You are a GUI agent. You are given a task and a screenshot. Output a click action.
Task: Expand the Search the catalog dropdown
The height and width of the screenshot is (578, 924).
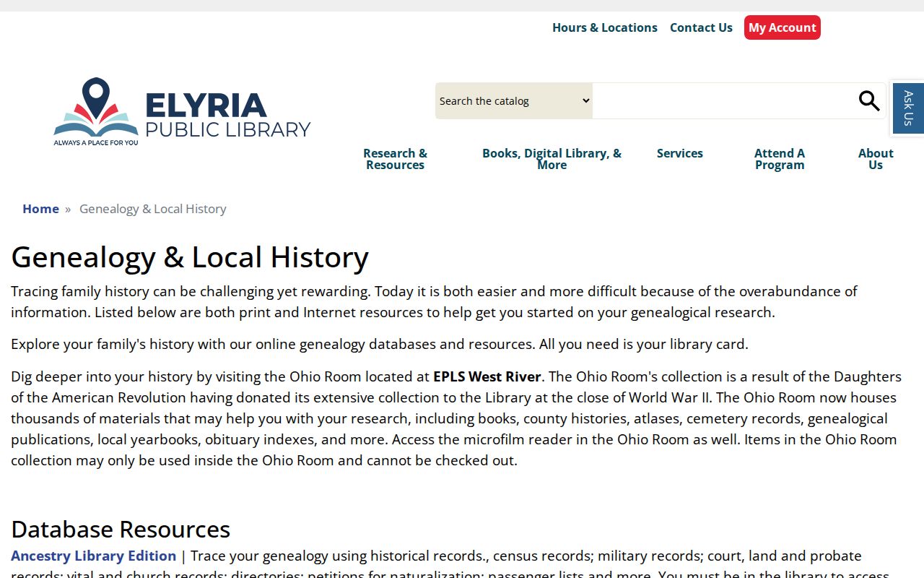click(x=514, y=101)
